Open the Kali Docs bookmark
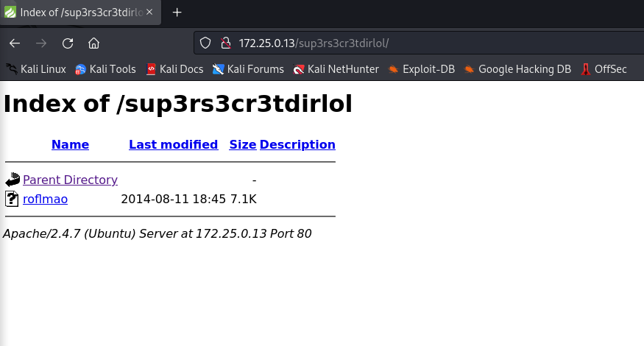 (175, 69)
